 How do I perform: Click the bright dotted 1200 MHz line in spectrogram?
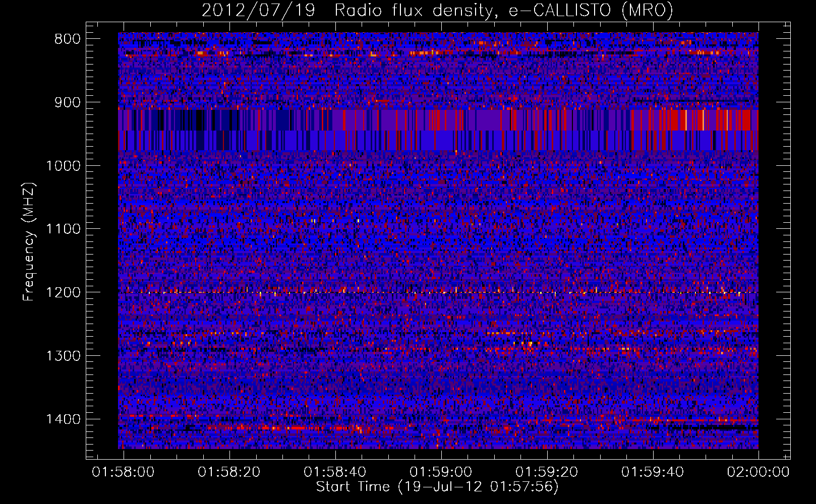point(438,292)
